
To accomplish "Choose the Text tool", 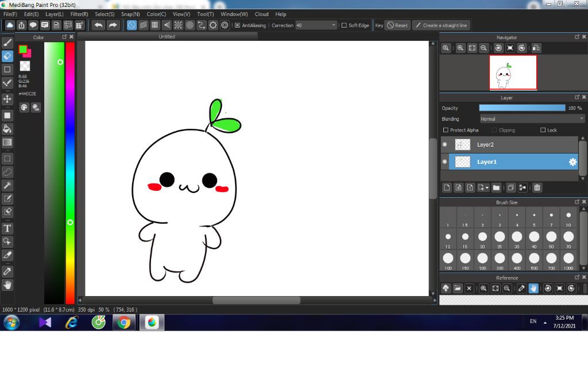I will pos(7,228).
